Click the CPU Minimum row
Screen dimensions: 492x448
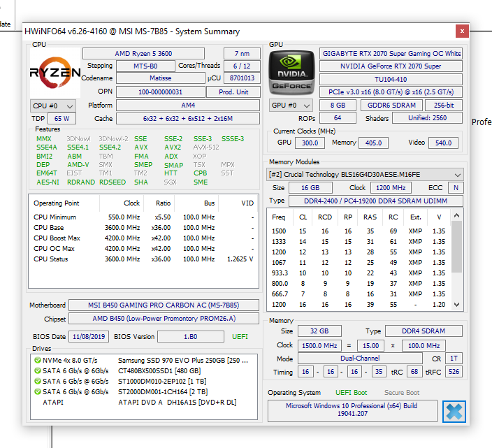(143, 217)
